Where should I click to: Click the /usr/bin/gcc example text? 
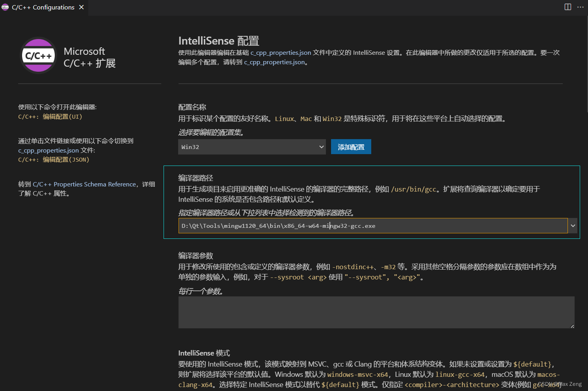point(414,189)
